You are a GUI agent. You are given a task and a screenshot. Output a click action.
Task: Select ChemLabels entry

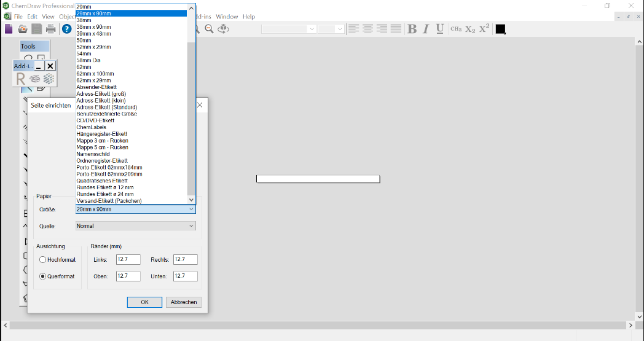click(x=132, y=127)
